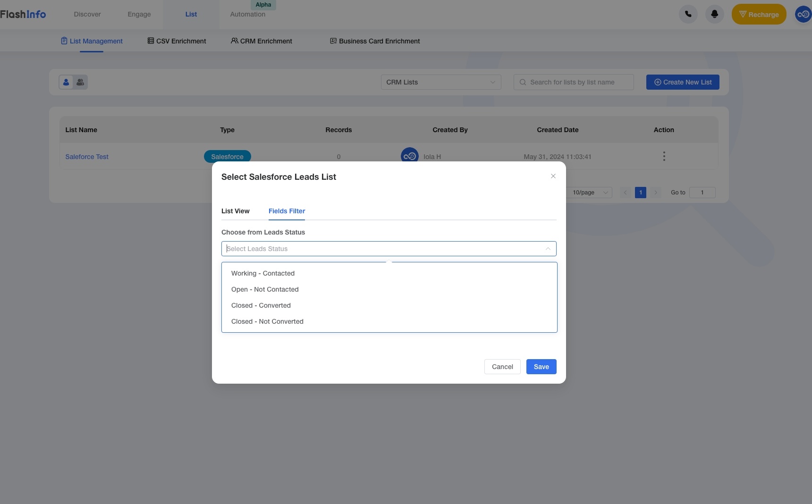The width and height of the screenshot is (812, 504).
Task: Open the Saleforce Test list link
Action: point(87,157)
